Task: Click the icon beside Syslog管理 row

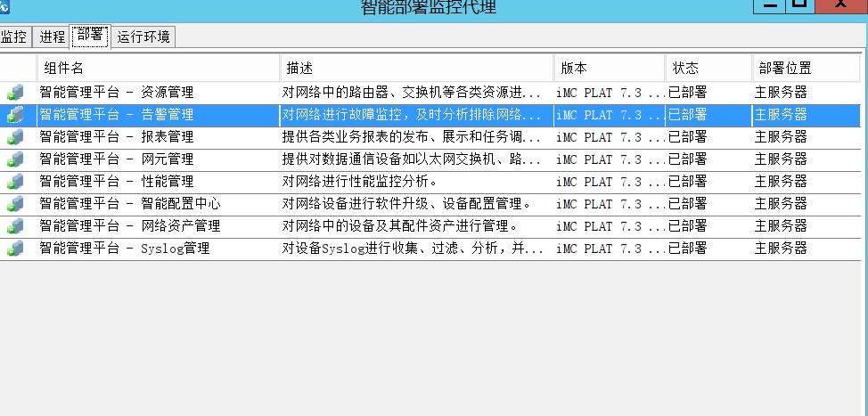Action: click(15, 249)
